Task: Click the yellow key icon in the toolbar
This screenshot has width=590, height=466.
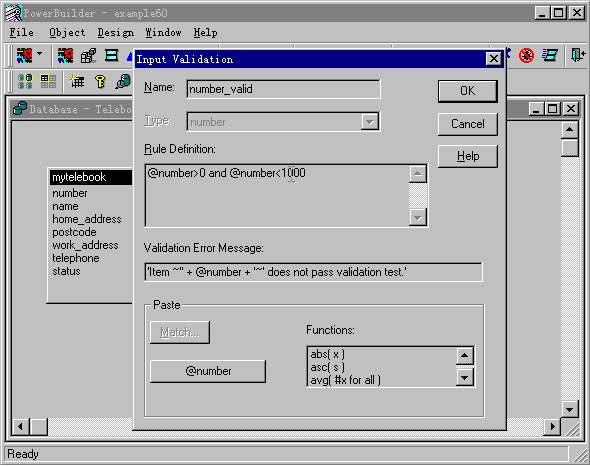Action: [x=100, y=81]
